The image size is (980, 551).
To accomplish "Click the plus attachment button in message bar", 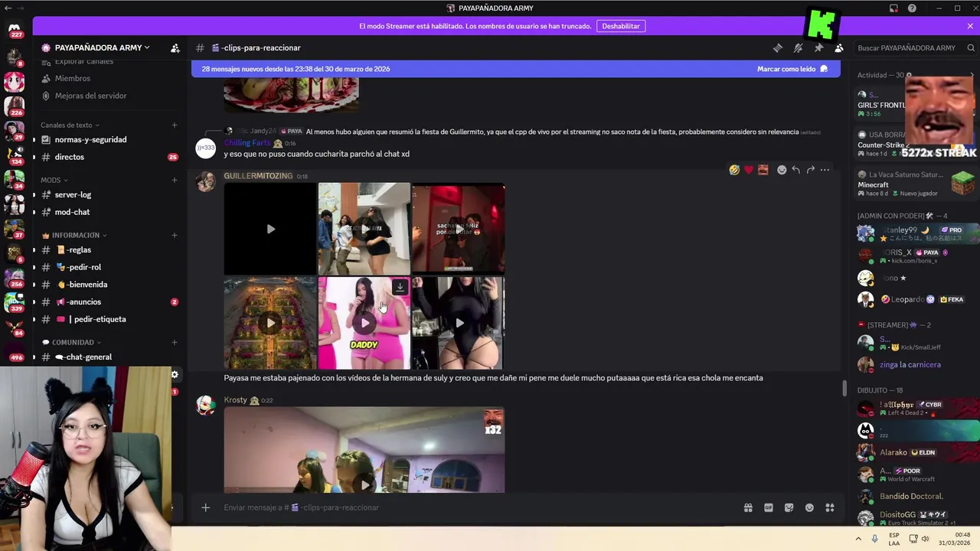I will (205, 507).
